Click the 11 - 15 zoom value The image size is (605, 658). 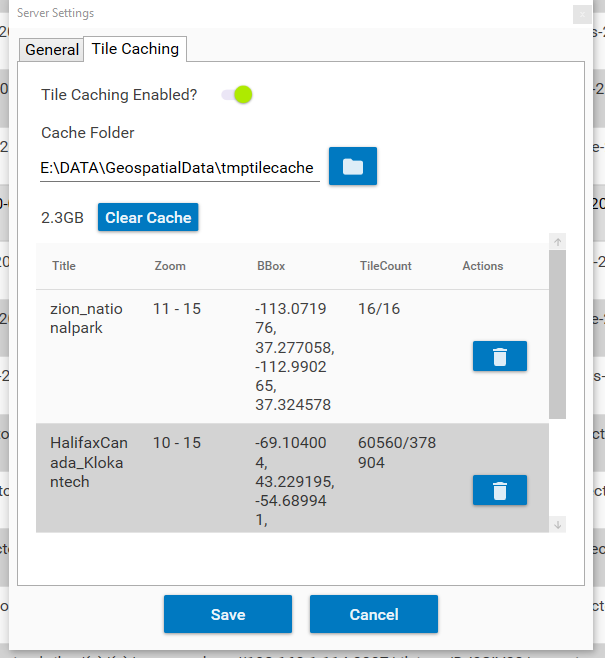tap(177, 309)
